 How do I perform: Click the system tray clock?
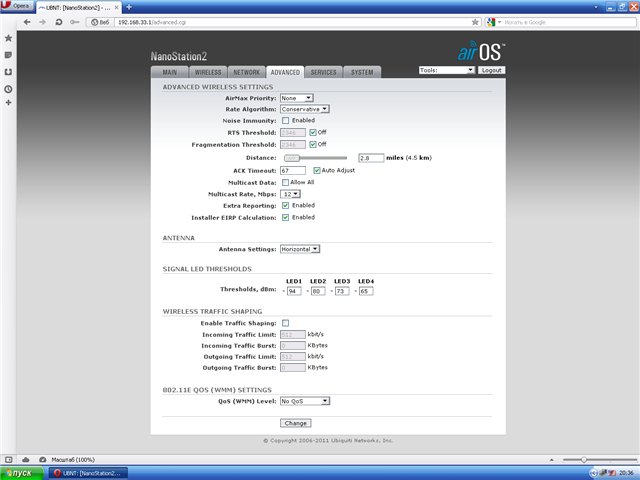pos(627,473)
